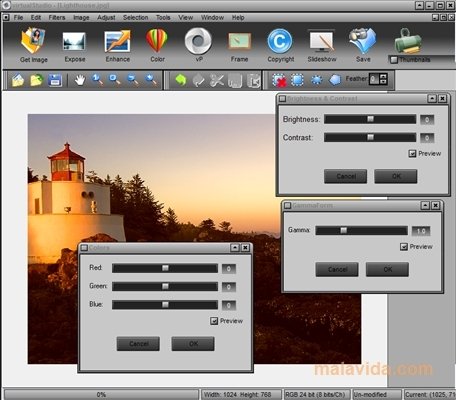Decrease the Feather value with down arrow

383,82
